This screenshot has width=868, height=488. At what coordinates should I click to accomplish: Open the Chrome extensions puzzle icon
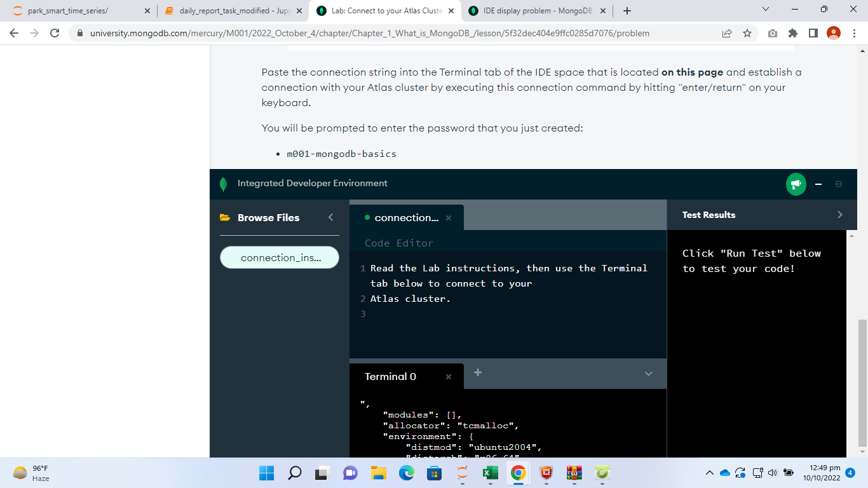click(x=792, y=33)
